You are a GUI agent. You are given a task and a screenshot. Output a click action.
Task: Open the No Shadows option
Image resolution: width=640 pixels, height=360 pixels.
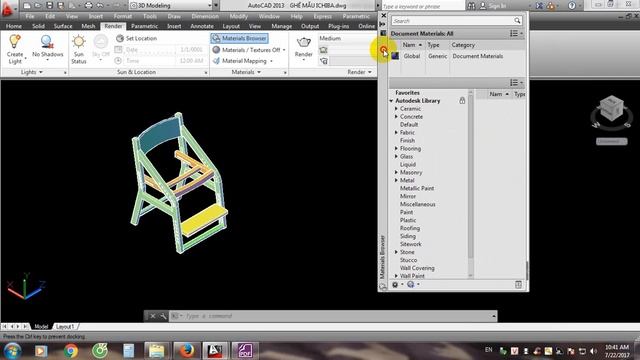[x=48, y=48]
